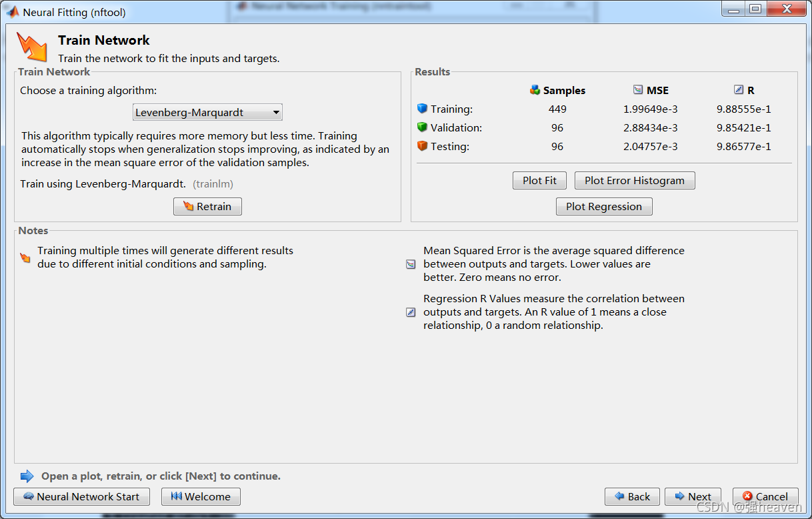This screenshot has height=519, width=812.
Task: Click the Validation MSE value 2.88434e-3
Action: [x=650, y=127]
